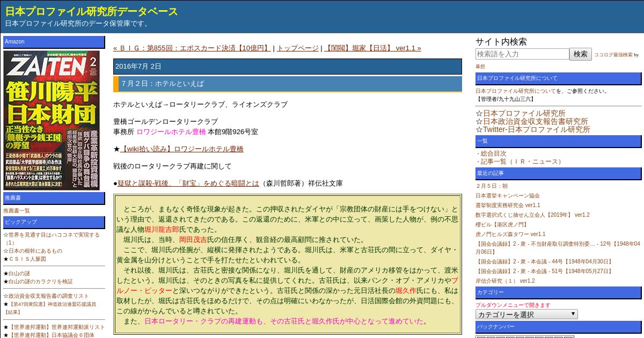Open the 日本プロファイル研究所データベース site title

tap(91, 11)
